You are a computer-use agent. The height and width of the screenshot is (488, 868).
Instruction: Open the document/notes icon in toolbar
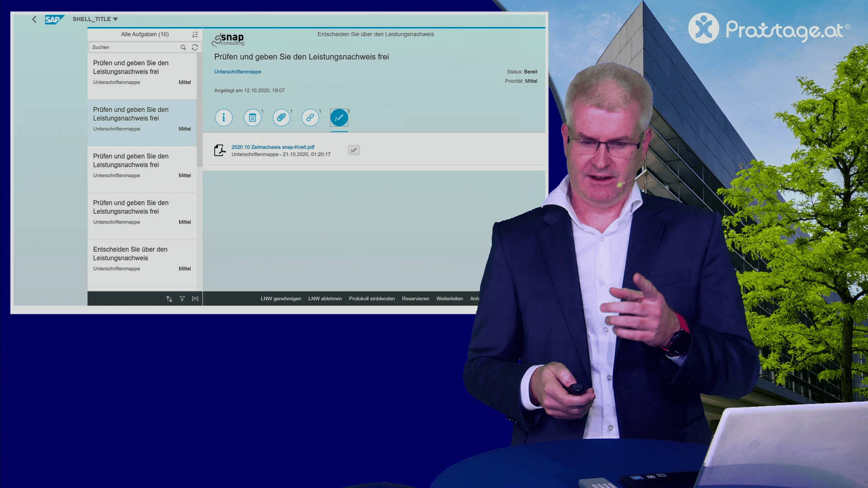[252, 117]
